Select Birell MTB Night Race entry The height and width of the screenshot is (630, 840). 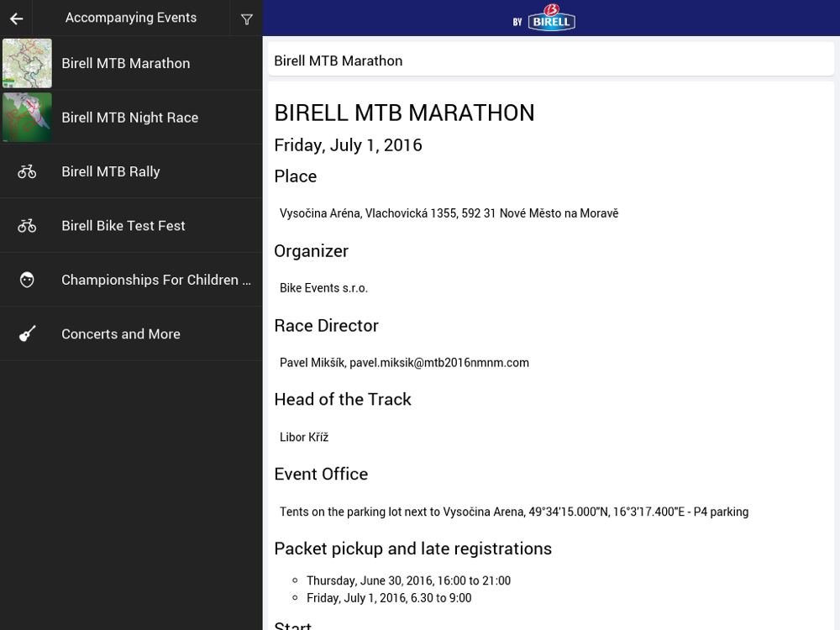[131, 118]
